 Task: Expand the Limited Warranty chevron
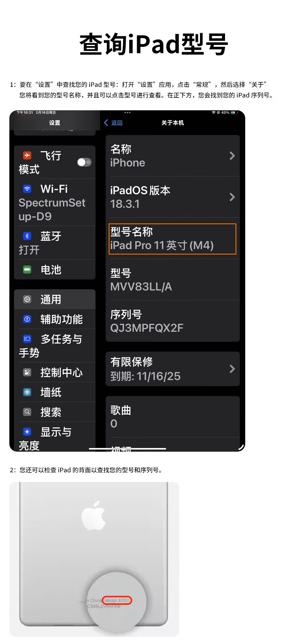tap(232, 368)
